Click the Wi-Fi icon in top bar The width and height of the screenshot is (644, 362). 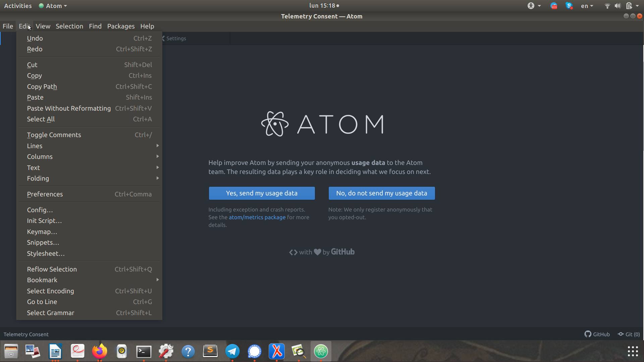tap(607, 6)
